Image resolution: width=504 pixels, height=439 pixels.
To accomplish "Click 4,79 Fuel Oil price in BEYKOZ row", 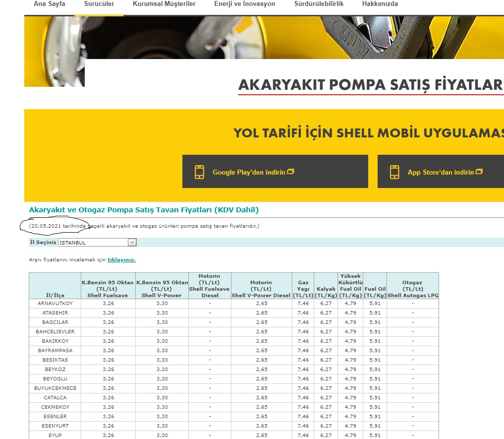I will (350, 369).
